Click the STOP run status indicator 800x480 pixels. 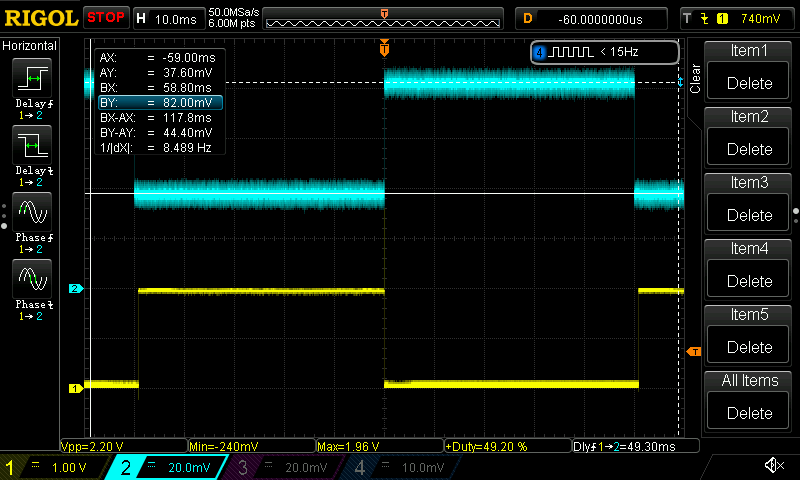(106, 18)
